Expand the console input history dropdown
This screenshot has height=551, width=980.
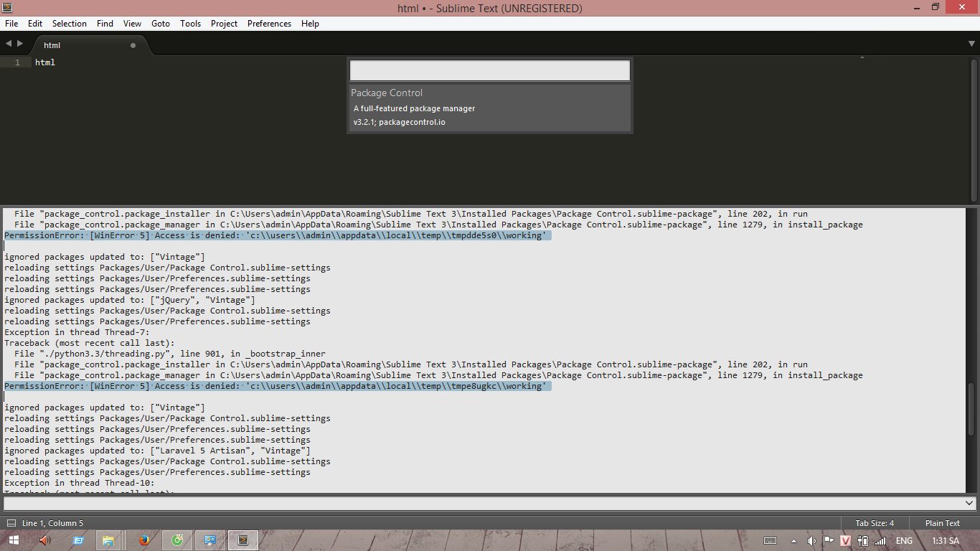969,503
